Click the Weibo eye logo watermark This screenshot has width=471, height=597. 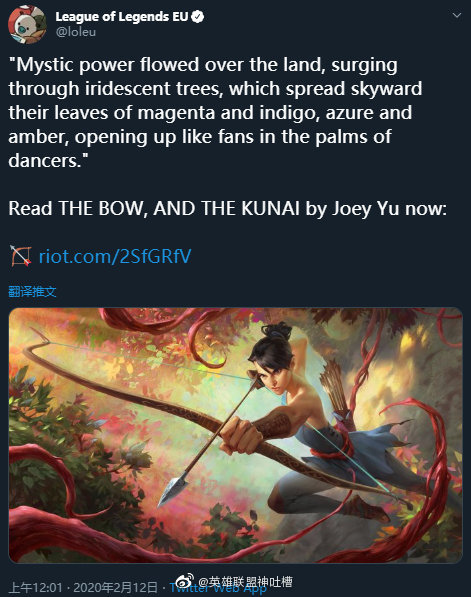click(x=185, y=581)
